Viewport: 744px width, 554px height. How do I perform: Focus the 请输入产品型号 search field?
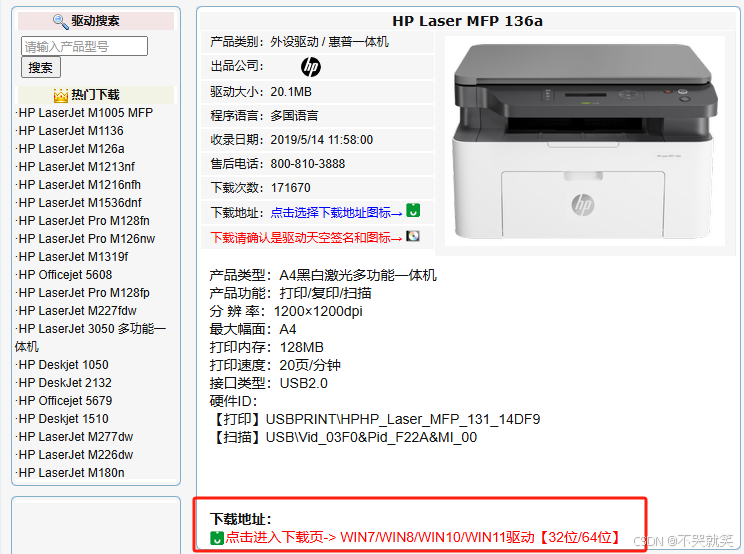click(84, 46)
